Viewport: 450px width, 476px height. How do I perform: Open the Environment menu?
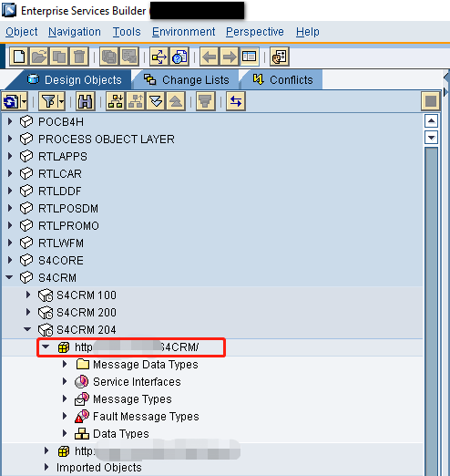click(x=183, y=32)
